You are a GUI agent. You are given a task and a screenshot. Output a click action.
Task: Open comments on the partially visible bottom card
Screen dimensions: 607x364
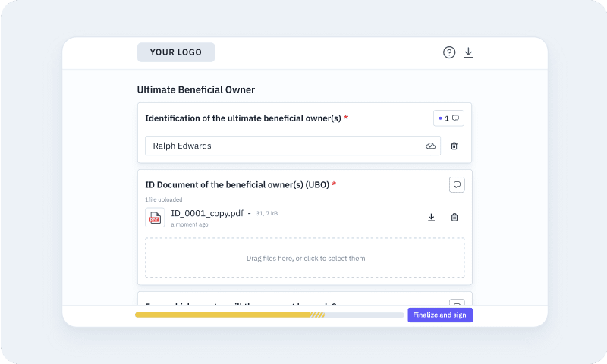click(x=457, y=303)
